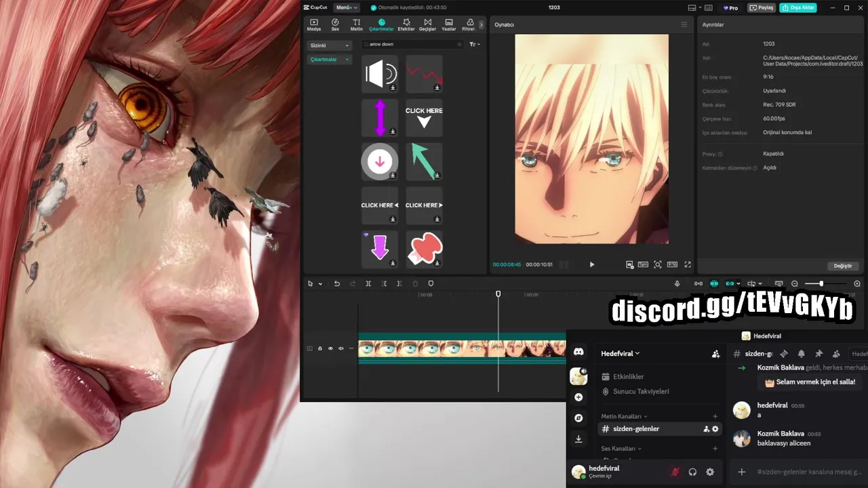Toggle fullscreen preview in player
The height and width of the screenshot is (488, 868).
pyautogui.click(x=687, y=264)
